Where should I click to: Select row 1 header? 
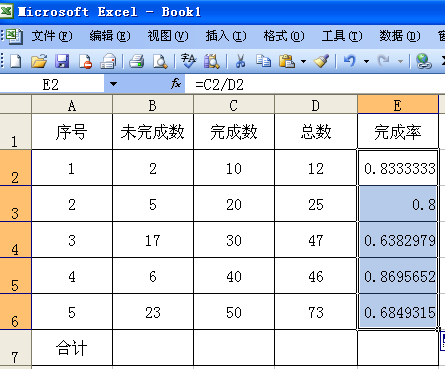tap(15, 132)
